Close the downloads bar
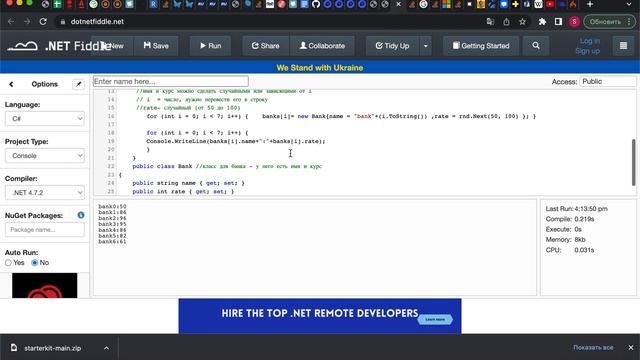 [x=631, y=348]
